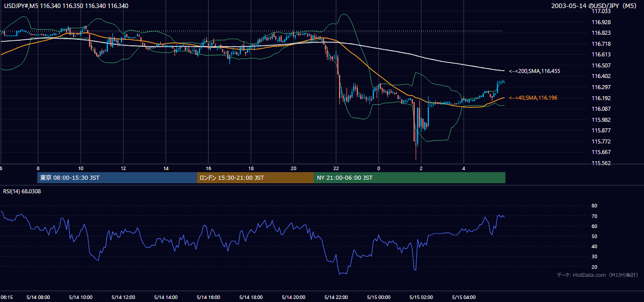
Task: Click the 5/14 22:00 time axis label
Action: pyautogui.click(x=337, y=297)
